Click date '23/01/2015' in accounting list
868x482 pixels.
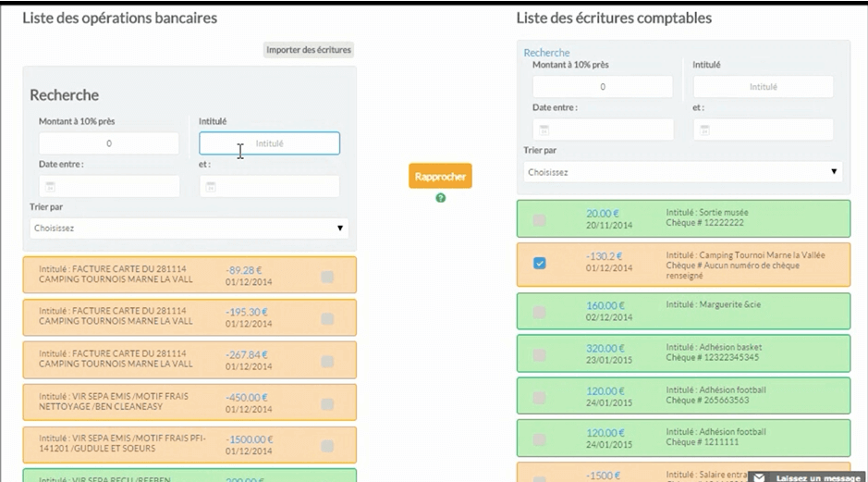click(609, 360)
